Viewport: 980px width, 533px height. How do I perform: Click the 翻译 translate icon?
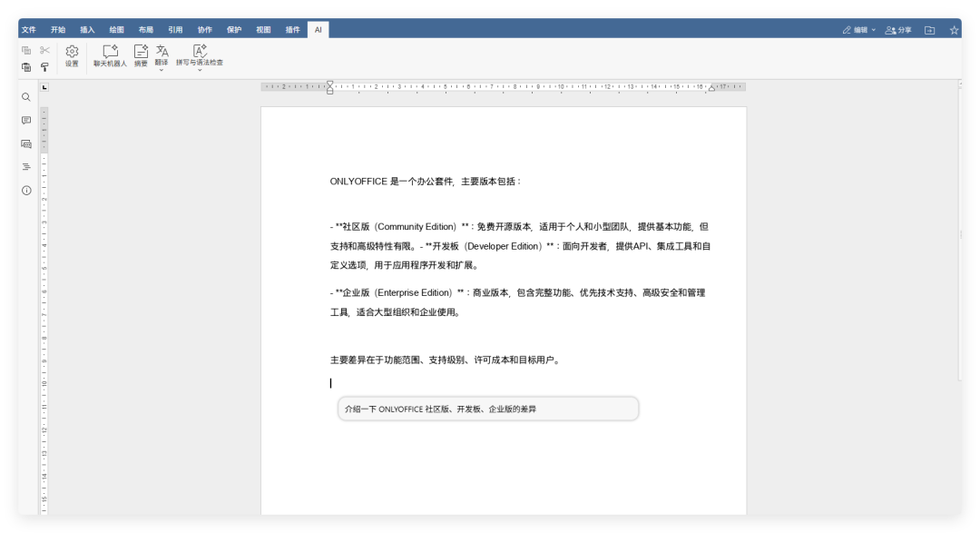(x=162, y=51)
